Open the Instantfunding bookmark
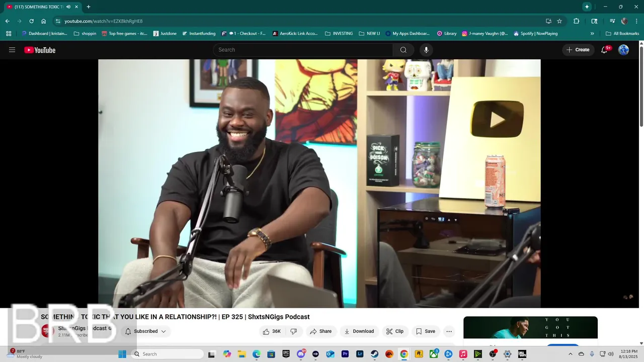The height and width of the screenshot is (362, 644). coord(199,34)
